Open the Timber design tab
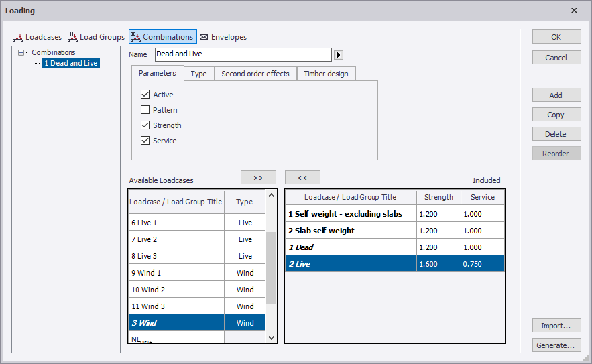 327,74
